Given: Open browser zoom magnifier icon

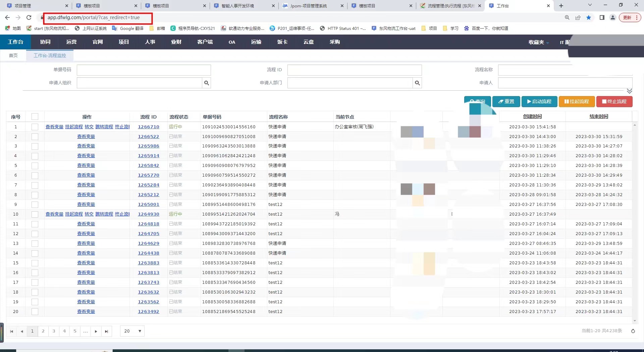Looking at the screenshot, I should pos(567,17).
